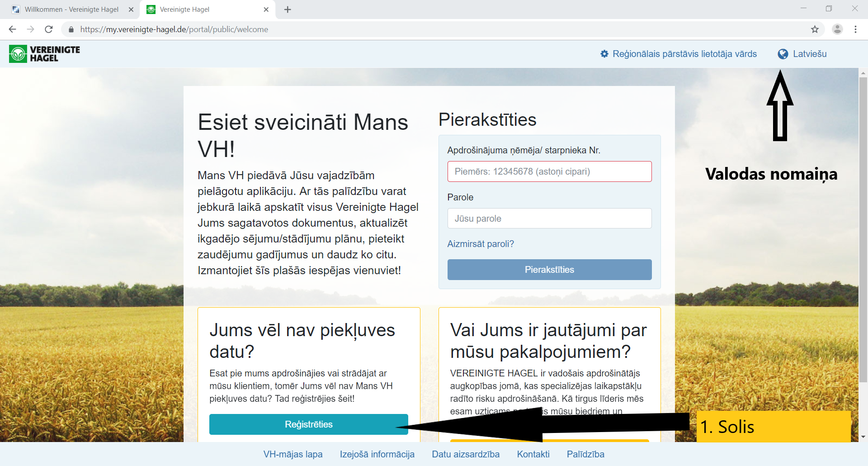Click the Vai Jums ir jautājumi heading
Viewport: 868px width, 466px height.
click(x=548, y=341)
